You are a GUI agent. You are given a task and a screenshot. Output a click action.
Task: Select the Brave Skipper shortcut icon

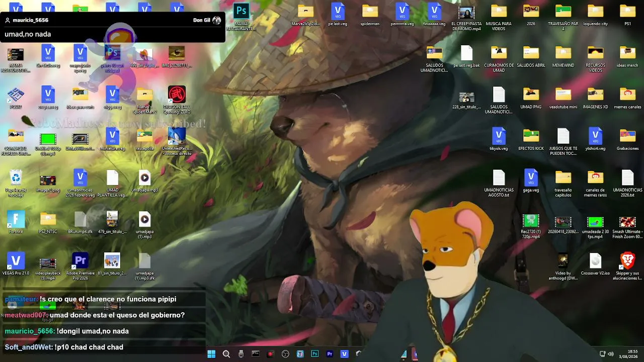point(627,266)
